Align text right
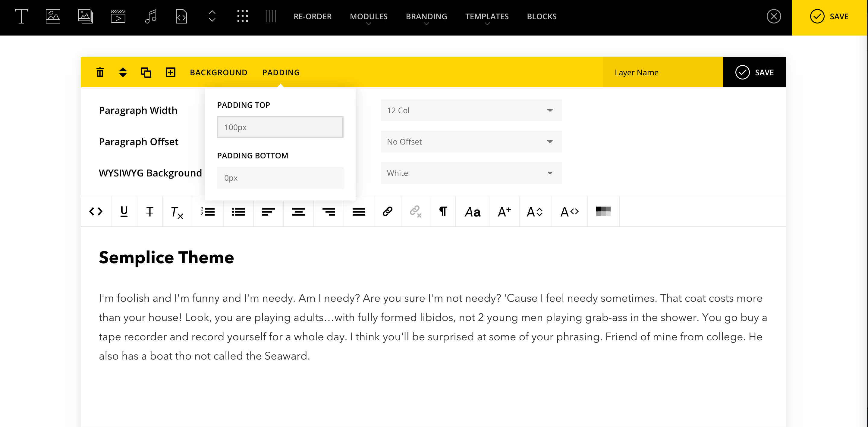Screen dimensions: 868x427 [329, 211]
